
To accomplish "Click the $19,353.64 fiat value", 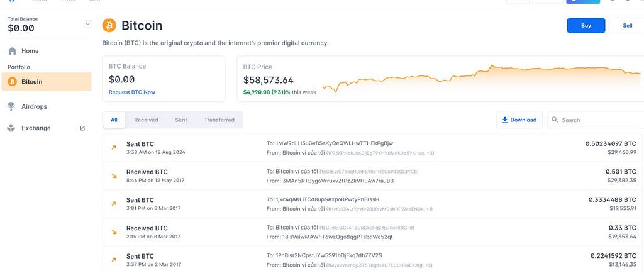I will click(622, 237).
